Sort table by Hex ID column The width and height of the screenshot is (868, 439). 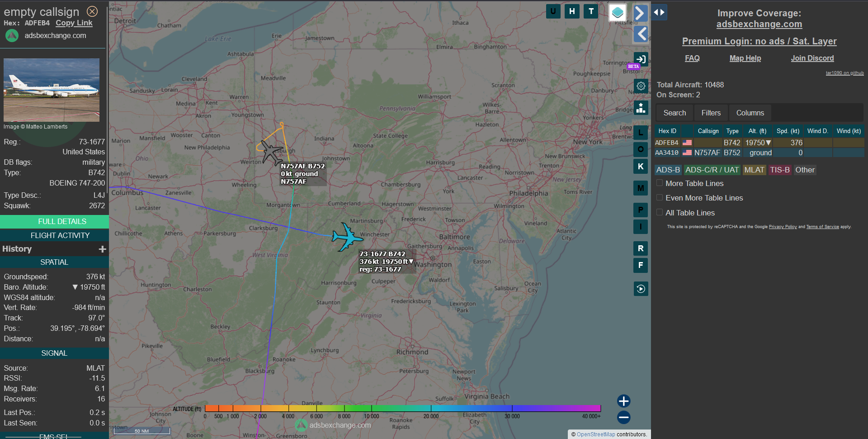(667, 131)
